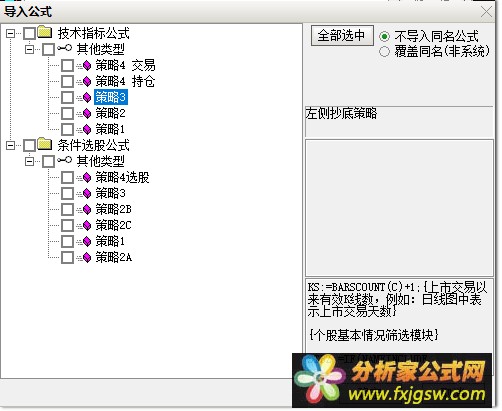Close the 导入公式 dialog
This screenshot has width=502, height=411.
(487, 12)
